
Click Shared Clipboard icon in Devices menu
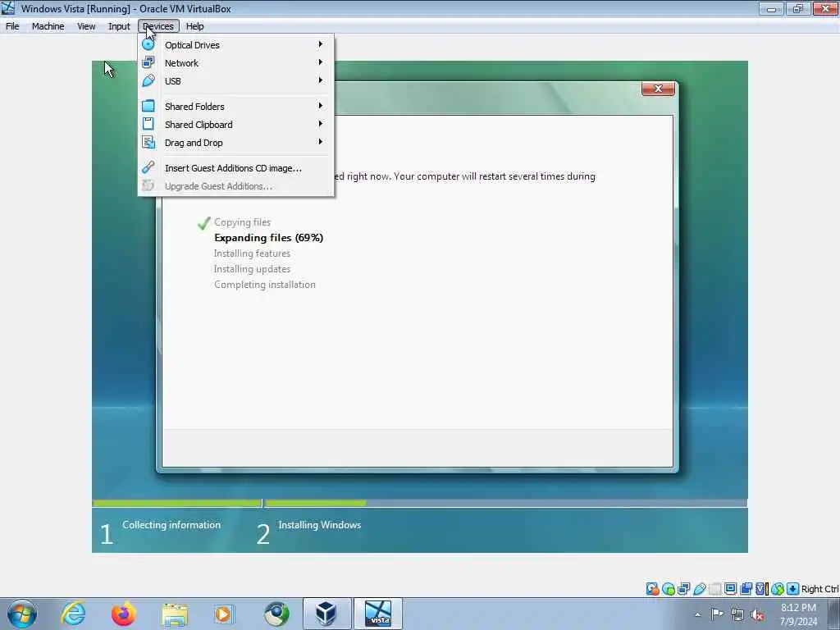click(x=148, y=125)
